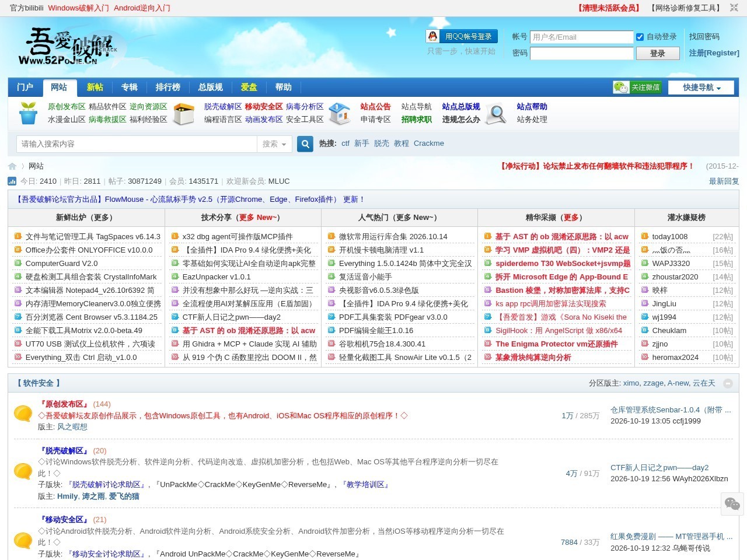Click the chat bubble icon for 脱壳破解区 forum
This screenshot has height=560, width=747.
(x=23, y=471)
